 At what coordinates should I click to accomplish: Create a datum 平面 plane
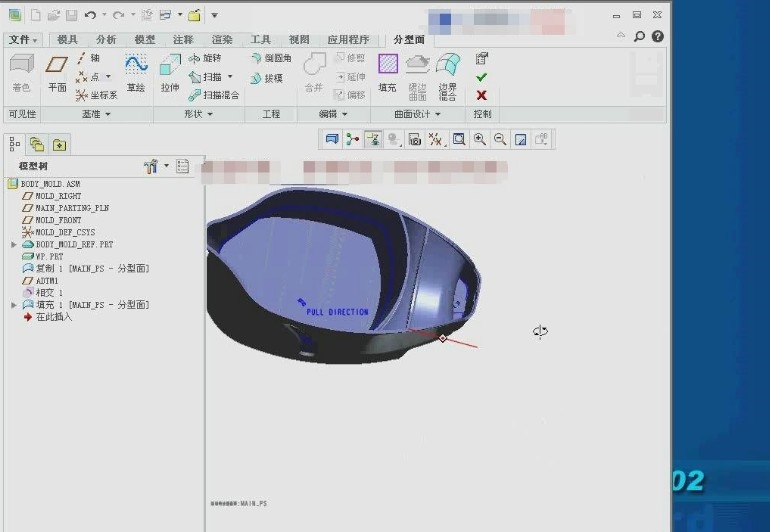57,73
